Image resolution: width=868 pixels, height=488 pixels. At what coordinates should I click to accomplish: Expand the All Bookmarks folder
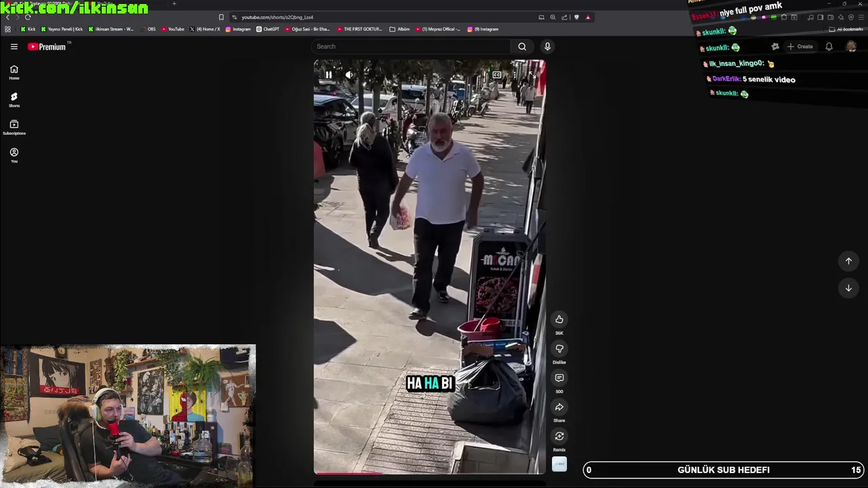coord(846,29)
